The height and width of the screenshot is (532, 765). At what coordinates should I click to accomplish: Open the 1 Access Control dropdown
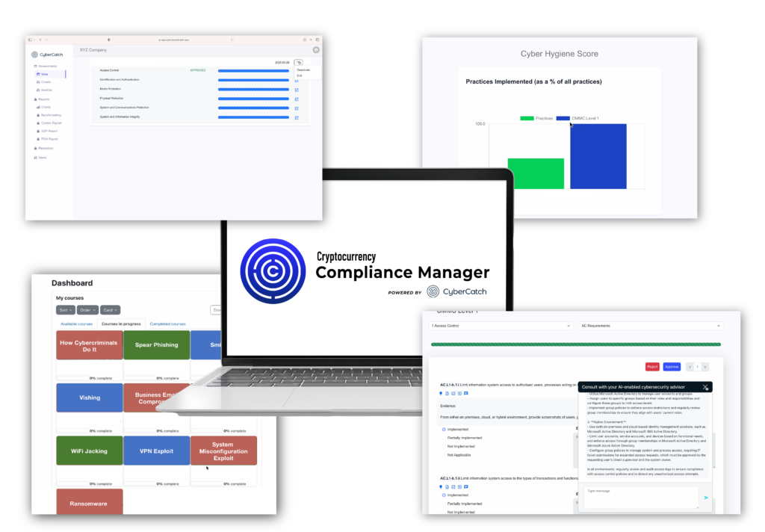coord(501,326)
